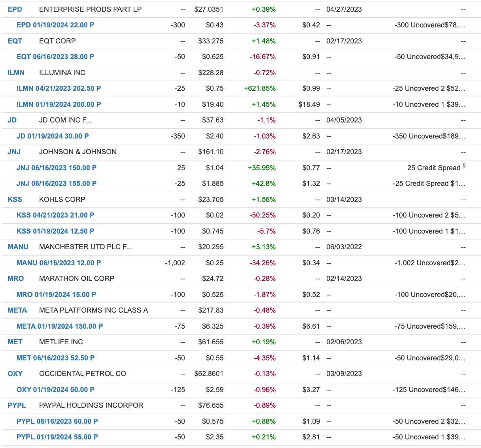
Task: Open MRO 01/19/2024 15.00 P option
Action: click(x=56, y=295)
